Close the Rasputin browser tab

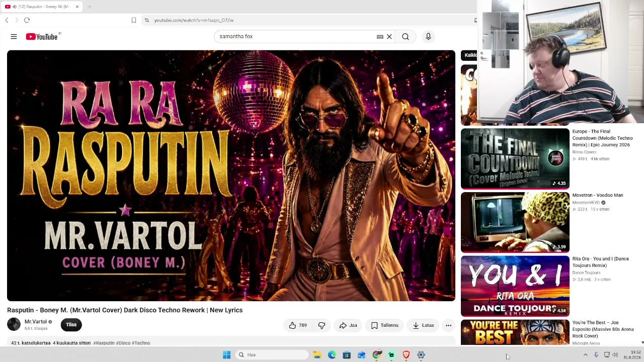point(77,7)
